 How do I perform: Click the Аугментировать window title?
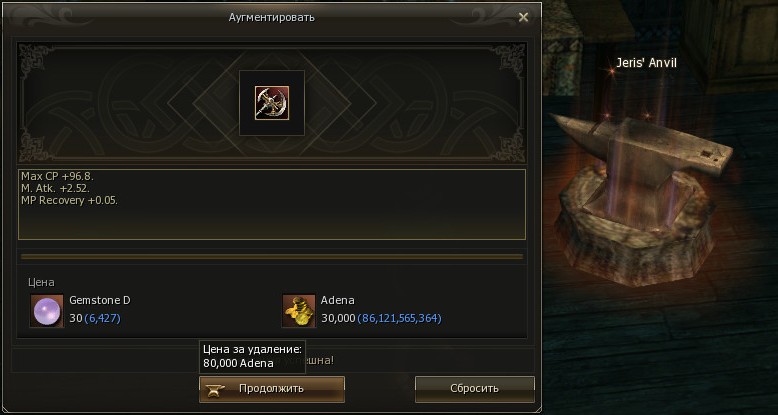tap(271, 17)
